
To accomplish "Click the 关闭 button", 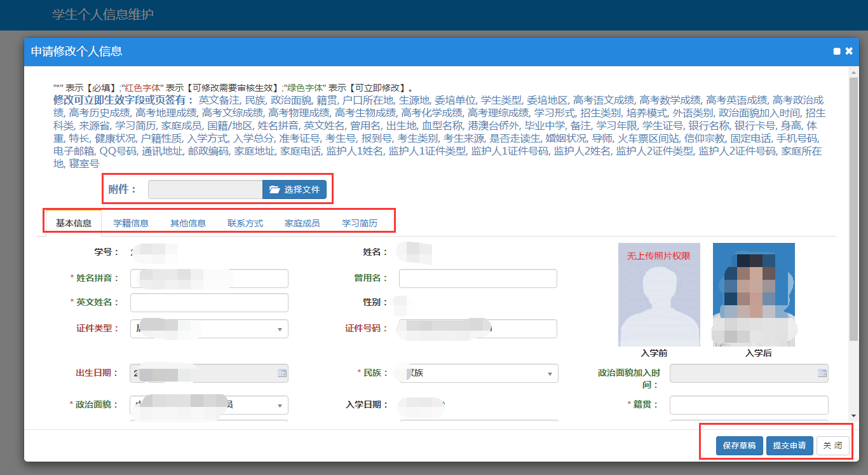I will point(832,446).
